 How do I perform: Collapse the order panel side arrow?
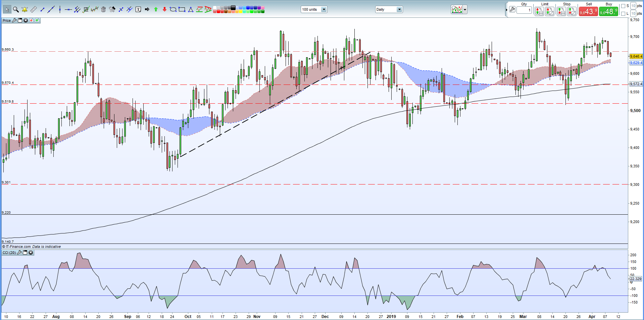tap(507, 10)
